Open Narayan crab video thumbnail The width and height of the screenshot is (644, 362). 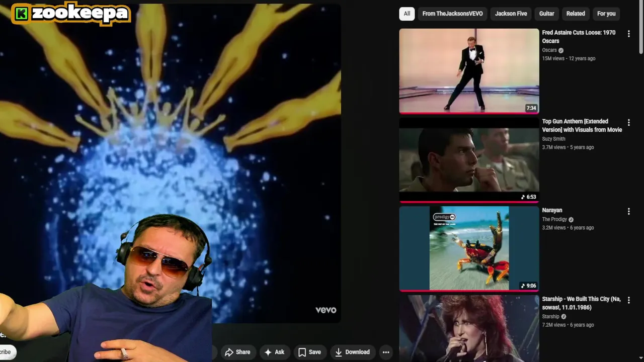pos(469,248)
